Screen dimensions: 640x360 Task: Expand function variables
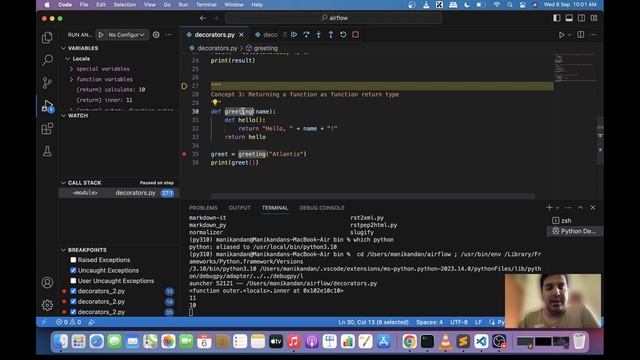(x=104, y=79)
